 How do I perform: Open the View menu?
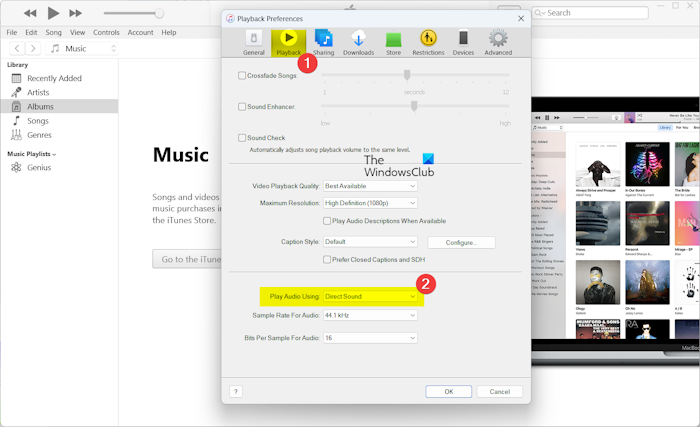tap(77, 32)
